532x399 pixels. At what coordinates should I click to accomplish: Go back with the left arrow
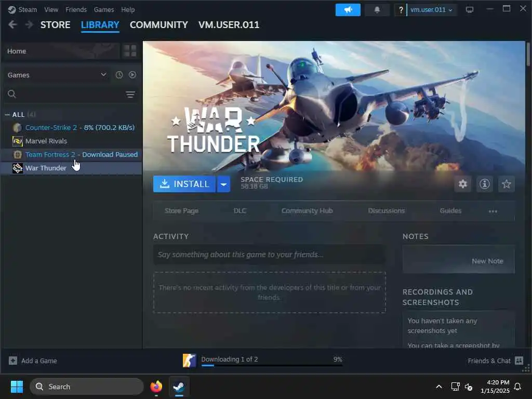pyautogui.click(x=12, y=25)
